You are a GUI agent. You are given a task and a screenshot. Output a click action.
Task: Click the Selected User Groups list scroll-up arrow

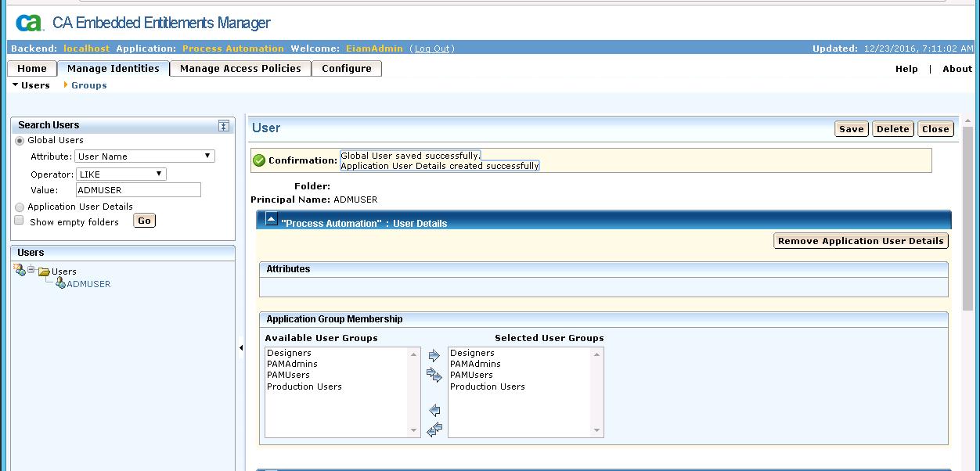point(598,354)
